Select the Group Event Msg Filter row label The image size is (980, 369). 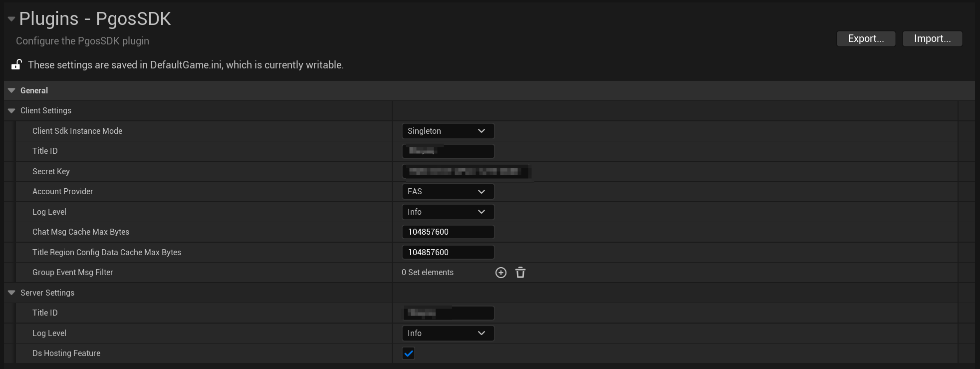click(73, 272)
